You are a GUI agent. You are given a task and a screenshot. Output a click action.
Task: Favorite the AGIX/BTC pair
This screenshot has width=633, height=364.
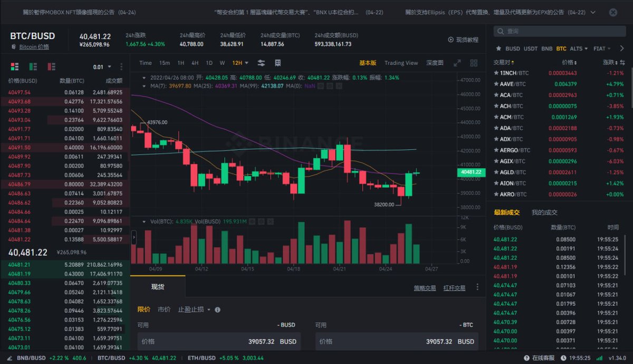pyautogui.click(x=496, y=161)
